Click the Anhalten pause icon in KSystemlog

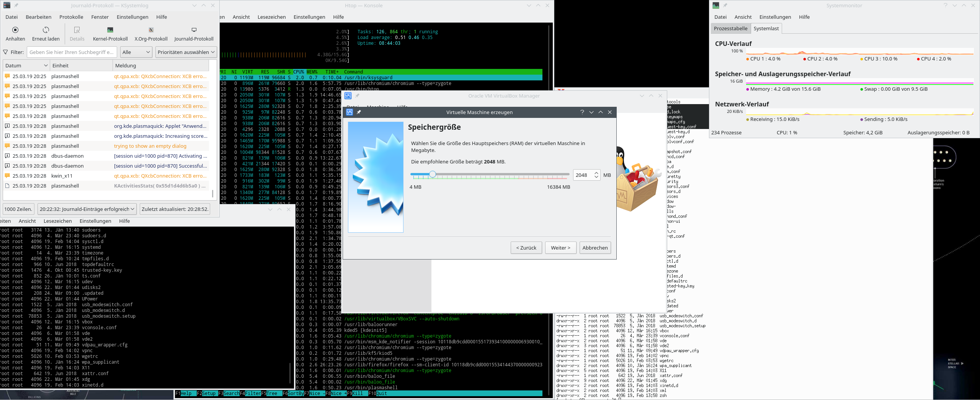tap(15, 30)
